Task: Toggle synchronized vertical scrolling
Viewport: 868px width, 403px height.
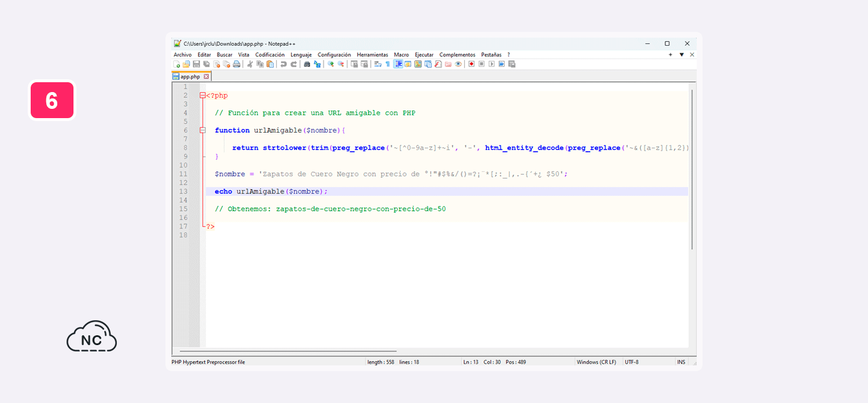Action: (x=354, y=64)
